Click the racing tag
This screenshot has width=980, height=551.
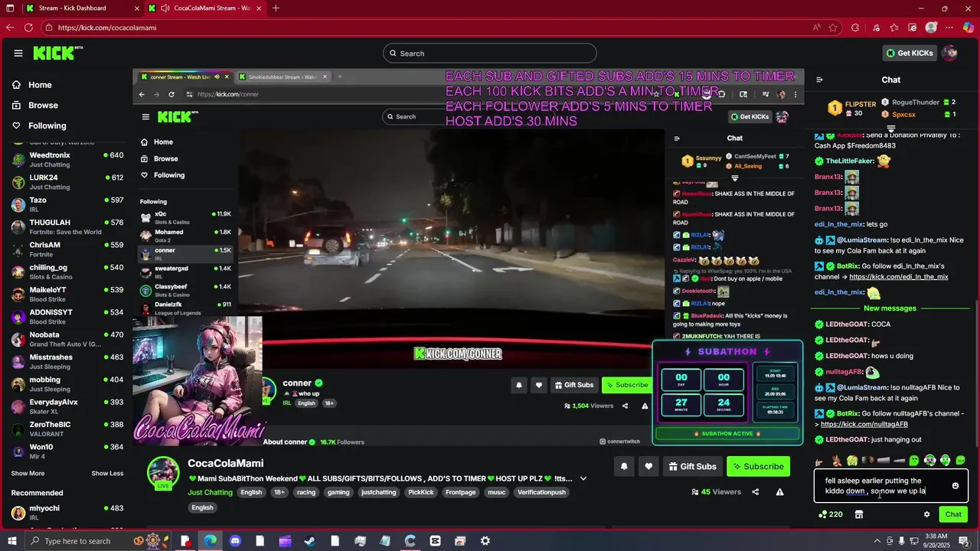click(306, 492)
